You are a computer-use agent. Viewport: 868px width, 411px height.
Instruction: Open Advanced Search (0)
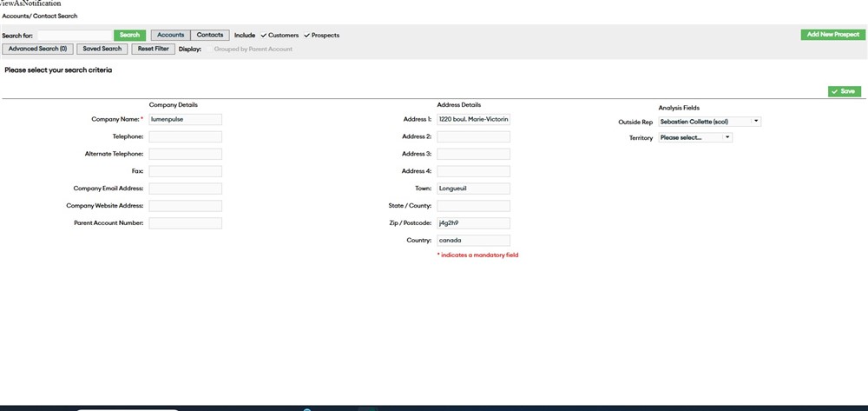coord(38,50)
